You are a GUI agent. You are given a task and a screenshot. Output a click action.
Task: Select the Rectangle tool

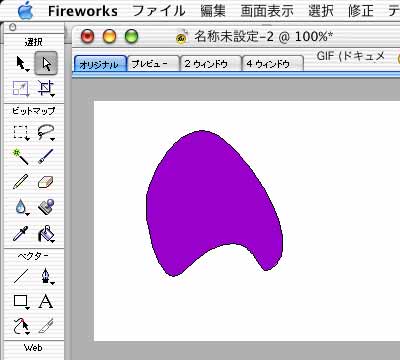pyautogui.click(x=21, y=301)
